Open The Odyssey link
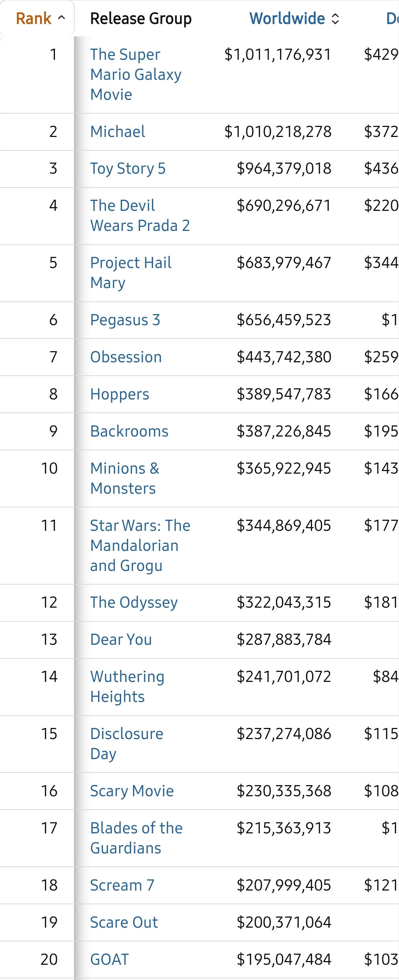This screenshot has width=399, height=980. point(134,602)
